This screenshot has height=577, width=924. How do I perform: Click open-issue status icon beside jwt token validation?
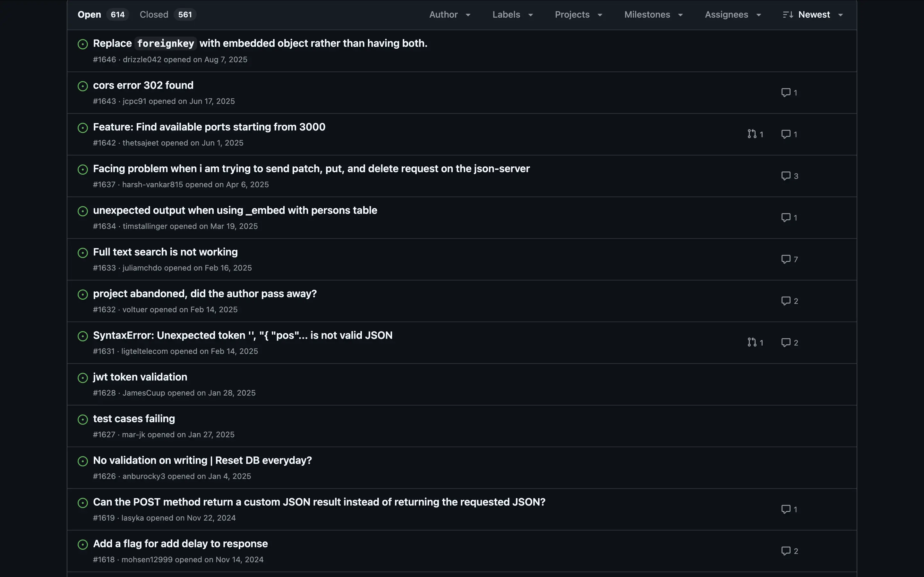tap(82, 378)
